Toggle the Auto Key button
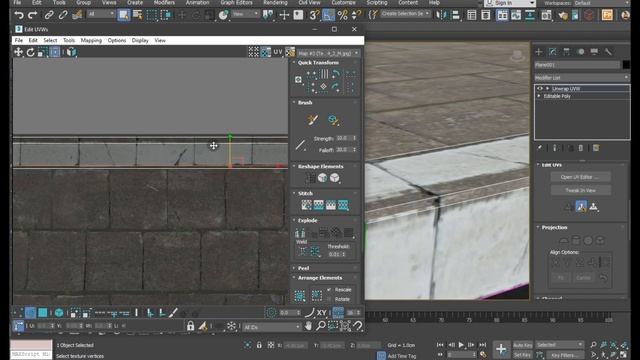 coord(522,345)
